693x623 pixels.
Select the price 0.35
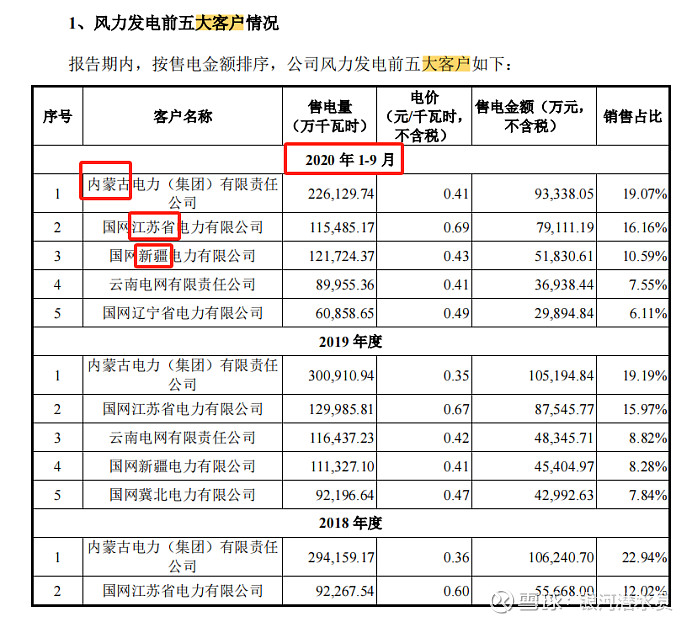(456, 376)
